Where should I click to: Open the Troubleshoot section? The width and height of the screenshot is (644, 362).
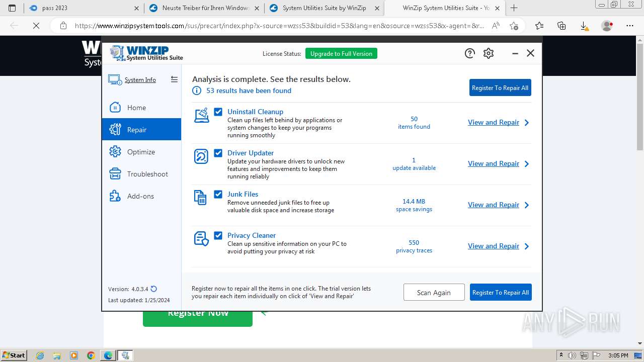(141, 174)
